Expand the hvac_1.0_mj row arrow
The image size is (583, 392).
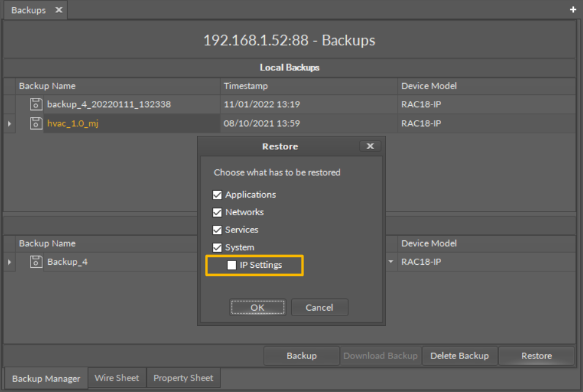(x=9, y=124)
